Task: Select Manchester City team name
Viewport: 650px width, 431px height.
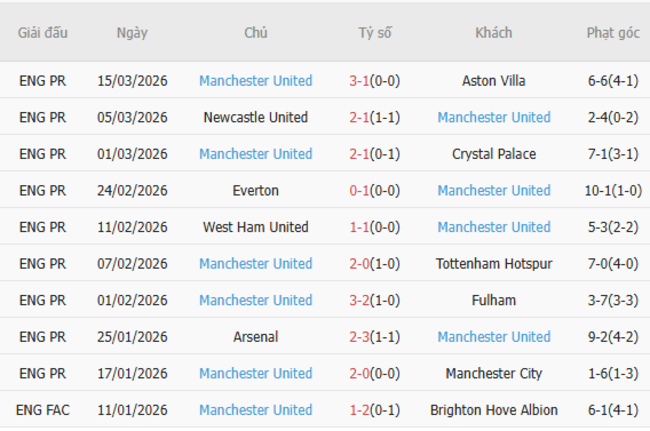Action: 494,373
